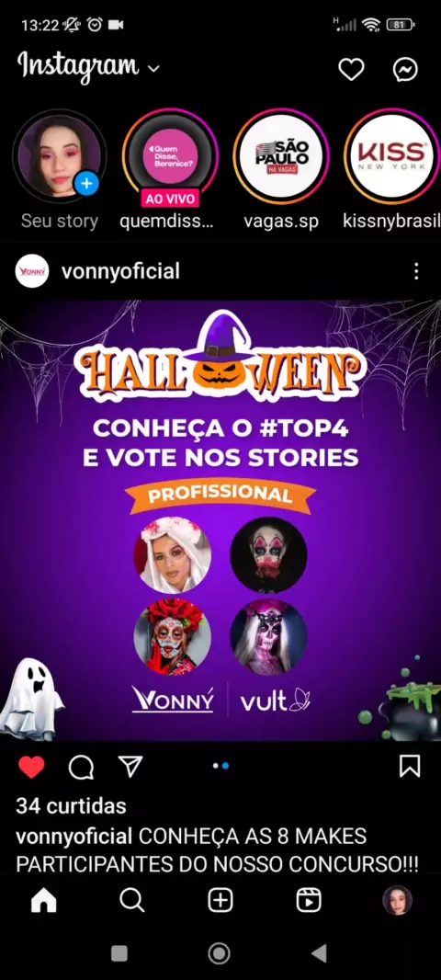This screenshot has height=980, width=441.
Task: Add to your story with blue plus
Action: (x=87, y=184)
